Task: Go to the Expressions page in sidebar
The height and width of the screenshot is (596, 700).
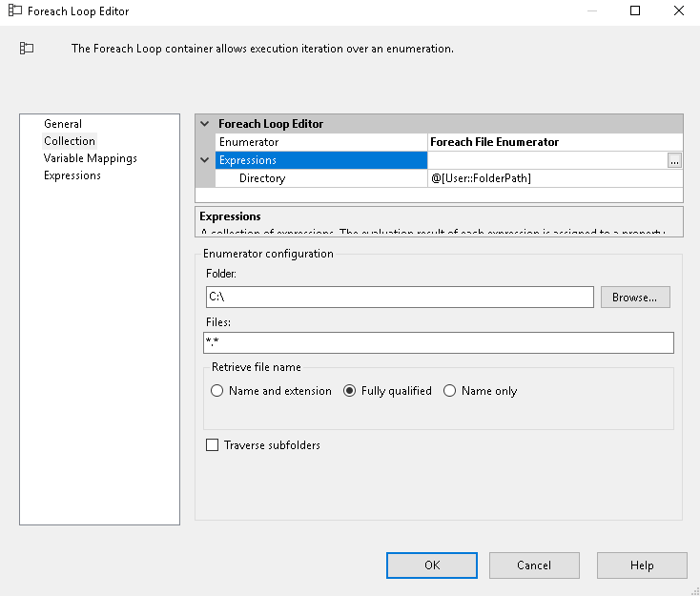Action: coord(72,175)
